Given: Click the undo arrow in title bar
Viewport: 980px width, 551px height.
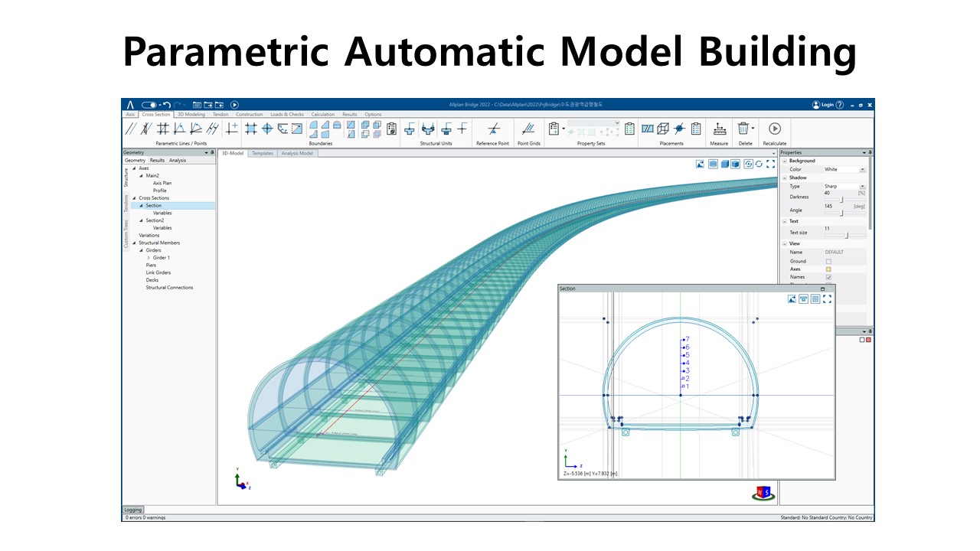Looking at the screenshot, I should coord(167,105).
